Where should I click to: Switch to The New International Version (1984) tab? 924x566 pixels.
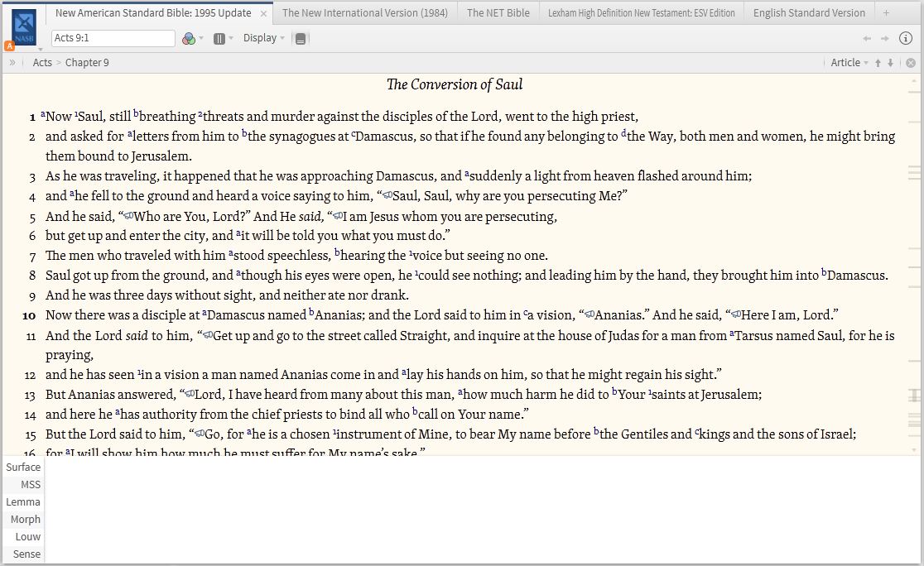coord(365,13)
